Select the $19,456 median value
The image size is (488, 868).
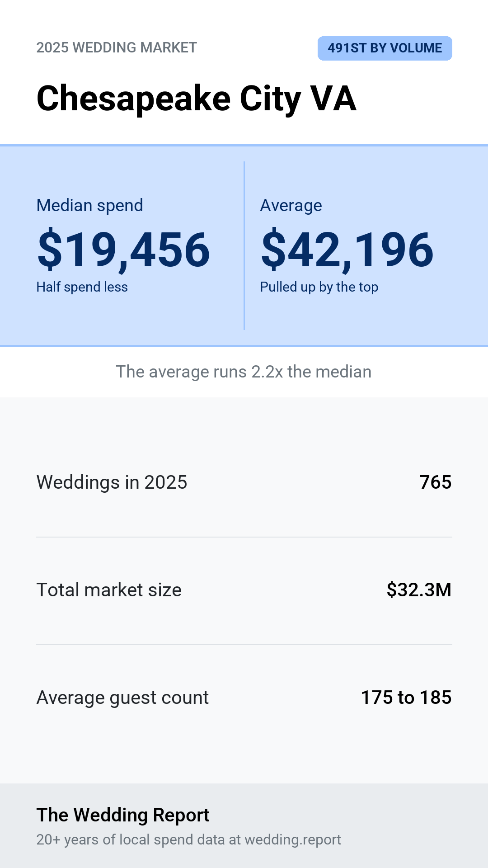123,250
